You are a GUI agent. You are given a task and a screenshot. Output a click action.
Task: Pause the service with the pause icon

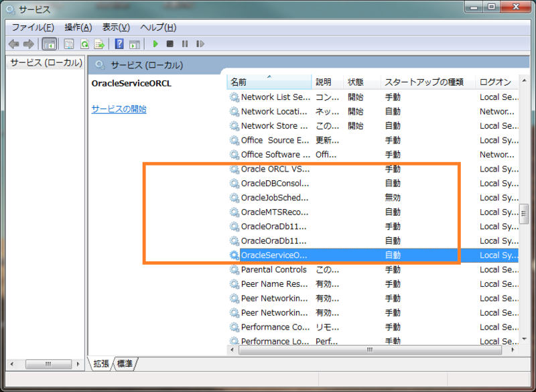click(x=185, y=44)
